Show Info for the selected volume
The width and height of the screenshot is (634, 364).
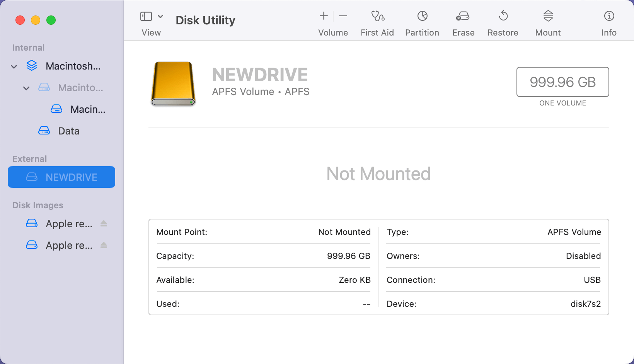pos(608,22)
